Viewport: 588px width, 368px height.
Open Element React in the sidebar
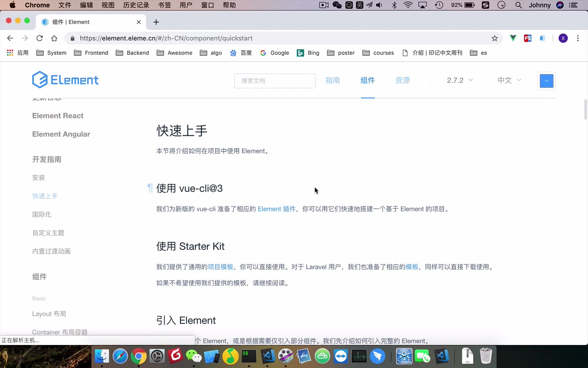click(58, 115)
